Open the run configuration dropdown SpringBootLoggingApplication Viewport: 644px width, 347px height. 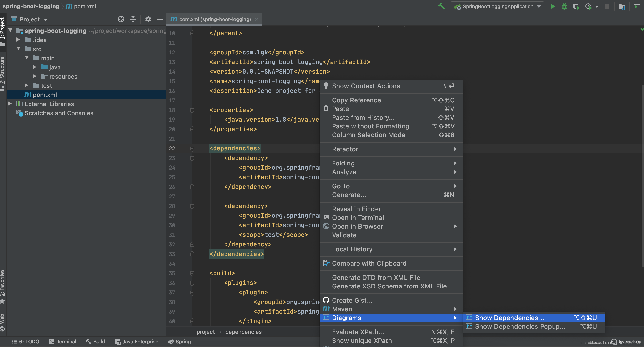click(x=497, y=6)
